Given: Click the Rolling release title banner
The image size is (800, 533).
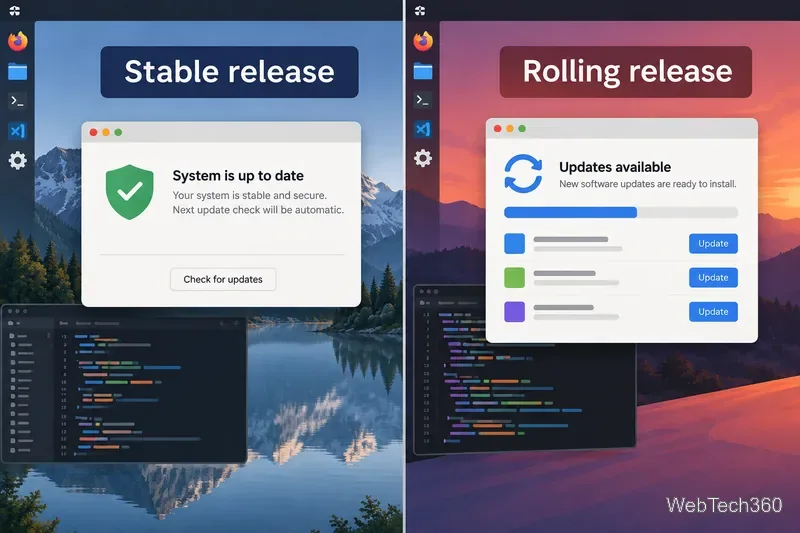Looking at the screenshot, I should [x=626, y=72].
